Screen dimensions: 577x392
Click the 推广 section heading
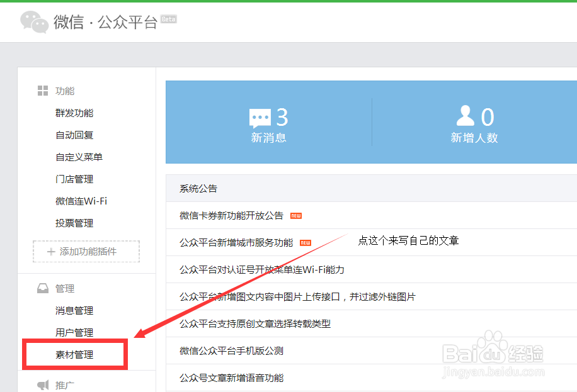[x=65, y=385]
